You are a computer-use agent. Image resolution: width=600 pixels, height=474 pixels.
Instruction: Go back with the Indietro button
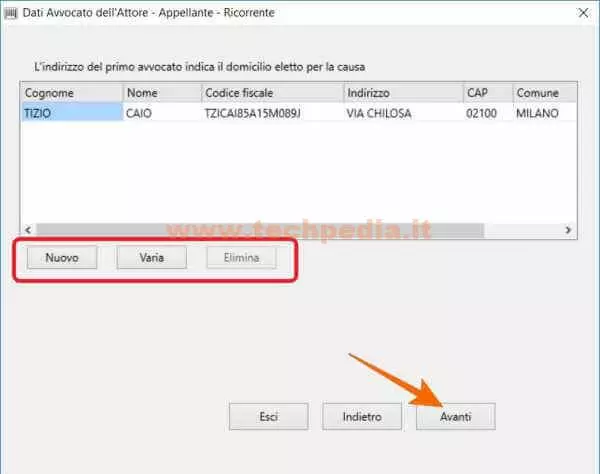coord(361,415)
